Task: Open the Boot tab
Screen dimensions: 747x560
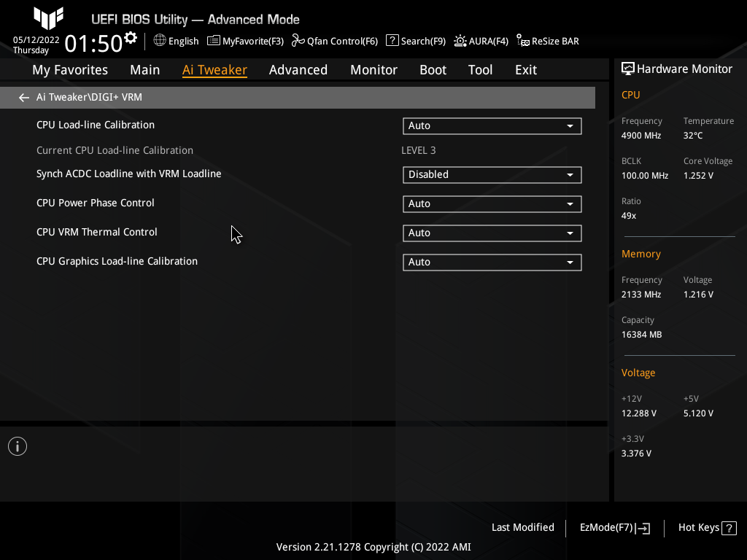Action: (x=433, y=70)
